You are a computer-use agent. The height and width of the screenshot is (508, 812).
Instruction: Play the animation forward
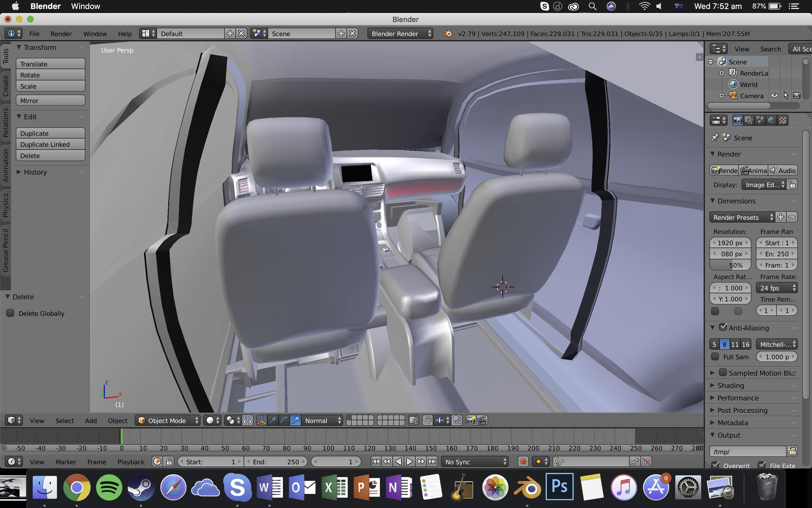coord(410,462)
